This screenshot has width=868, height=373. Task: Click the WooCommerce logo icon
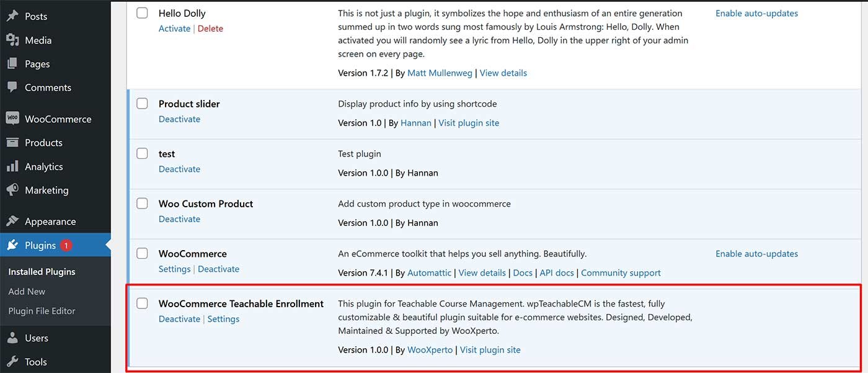[x=12, y=119]
